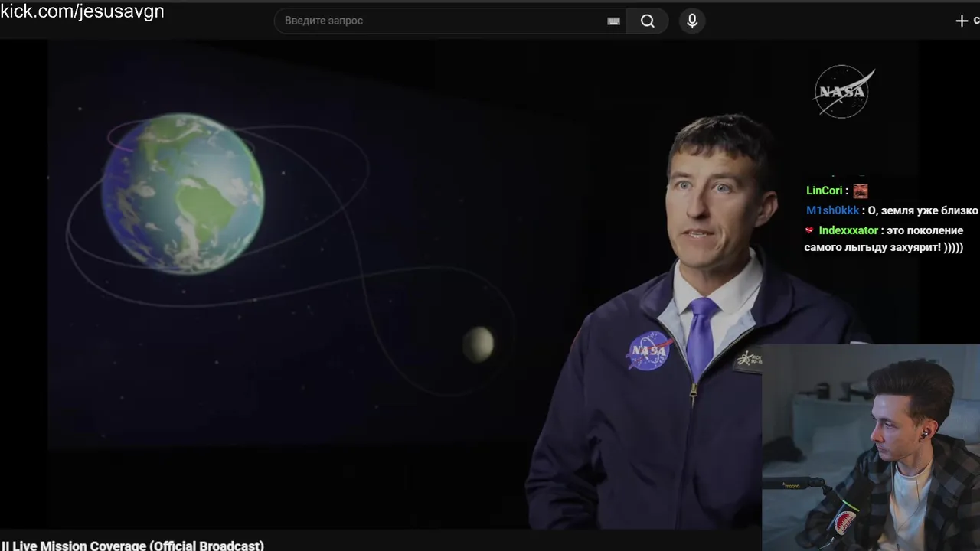
Task: Click the streamer webcam overlay
Action: [871, 448]
